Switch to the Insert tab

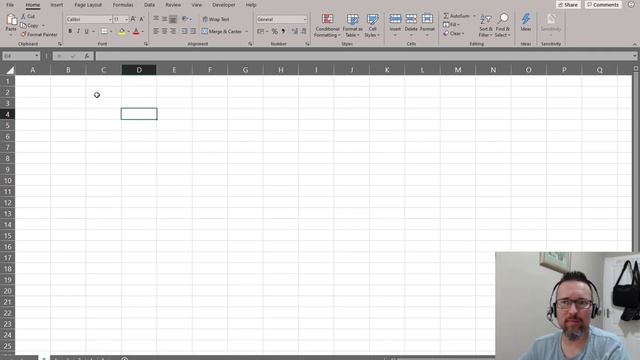(57, 5)
